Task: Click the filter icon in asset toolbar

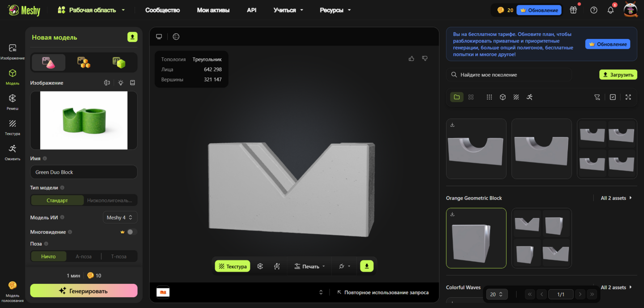Action: pos(597,97)
